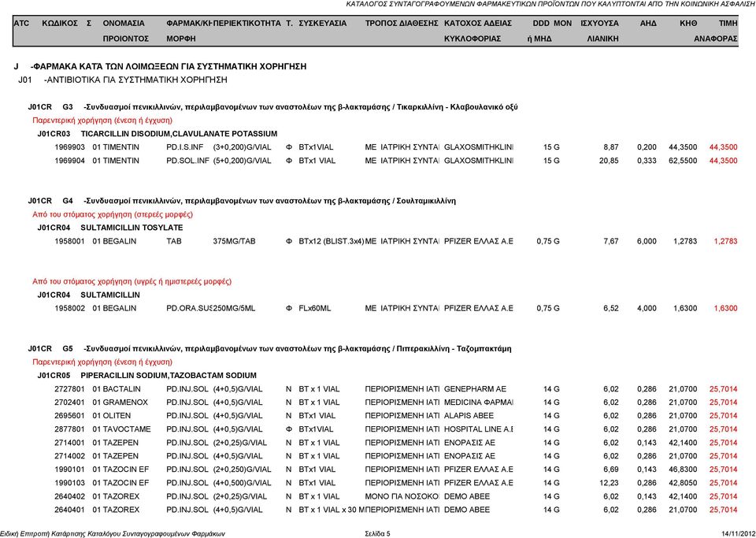Select product code 1990101

(x=69, y=469)
